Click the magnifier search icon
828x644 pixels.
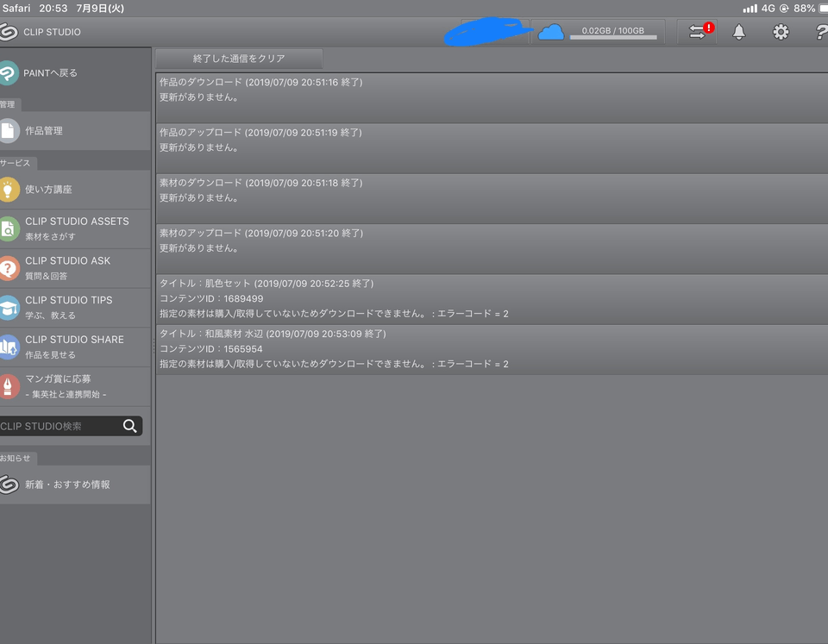point(130,426)
